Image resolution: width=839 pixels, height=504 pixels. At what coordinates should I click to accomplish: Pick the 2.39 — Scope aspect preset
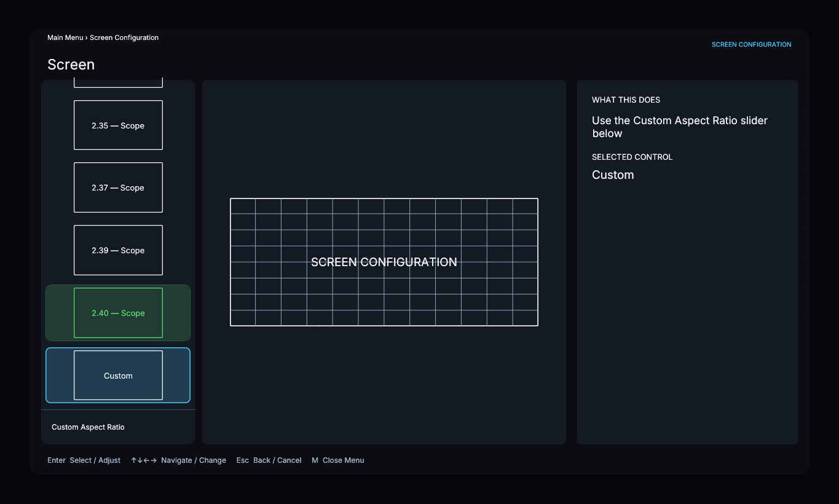point(118,250)
